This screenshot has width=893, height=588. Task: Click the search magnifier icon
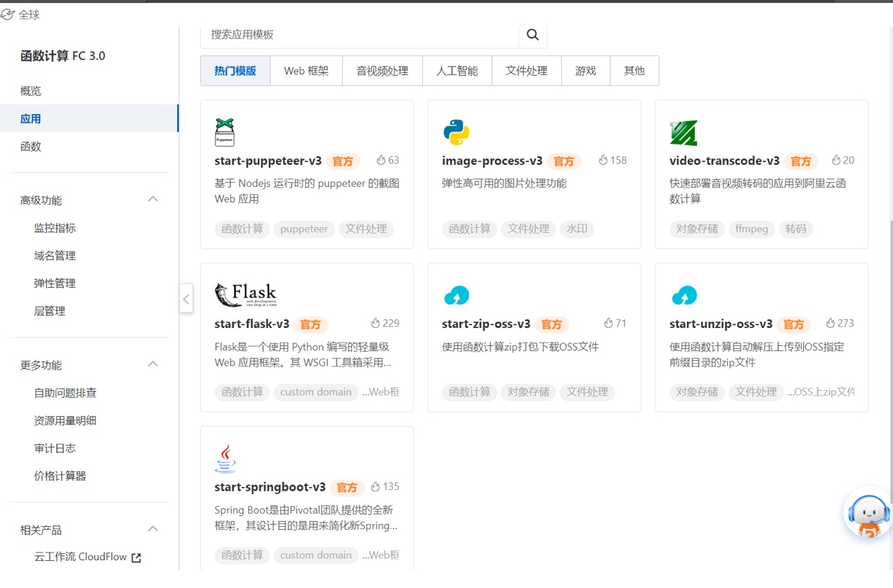coord(533,35)
